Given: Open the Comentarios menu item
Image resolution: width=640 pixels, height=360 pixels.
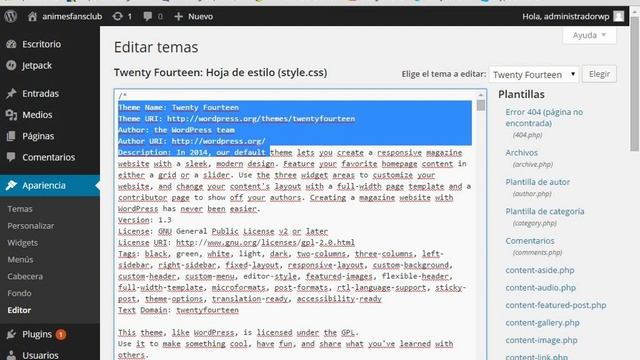Looking at the screenshot, I should (50, 157).
